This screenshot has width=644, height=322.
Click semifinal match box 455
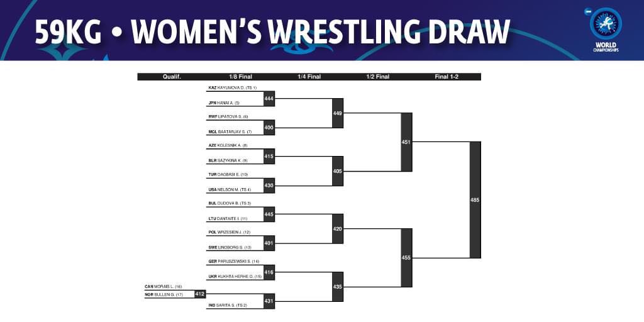point(406,258)
